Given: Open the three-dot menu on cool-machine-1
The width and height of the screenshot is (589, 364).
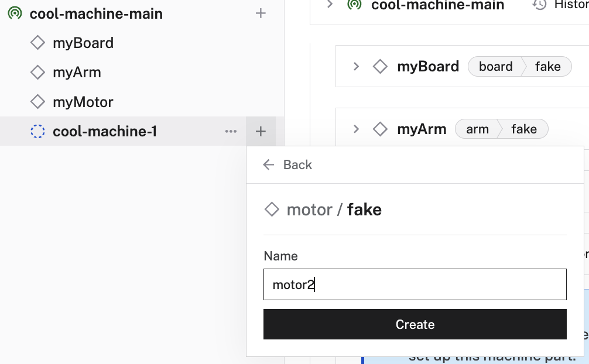Looking at the screenshot, I should pos(231,131).
